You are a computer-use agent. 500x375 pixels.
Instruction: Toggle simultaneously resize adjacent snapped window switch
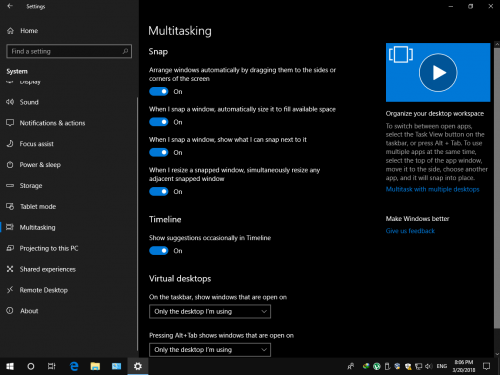tap(159, 191)
